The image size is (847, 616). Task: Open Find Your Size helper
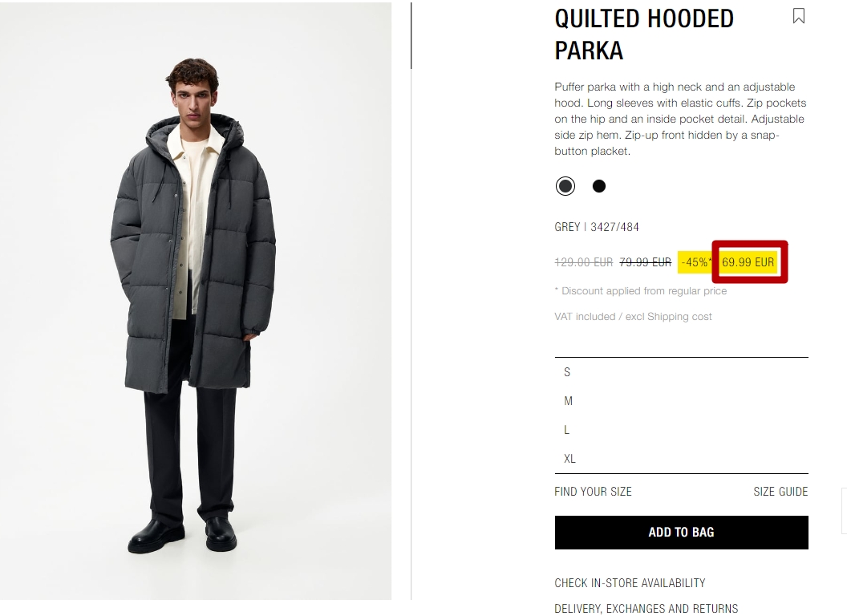pyautogui.click(x=593, y=492)
